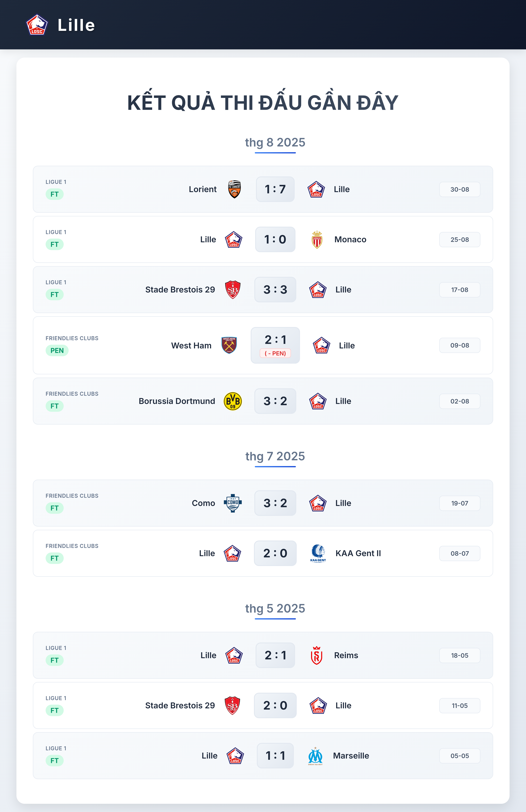Click the 30-08 date badge
Image resolution: width=526 pixels, height=812 pixels.
tap(460, 189)
